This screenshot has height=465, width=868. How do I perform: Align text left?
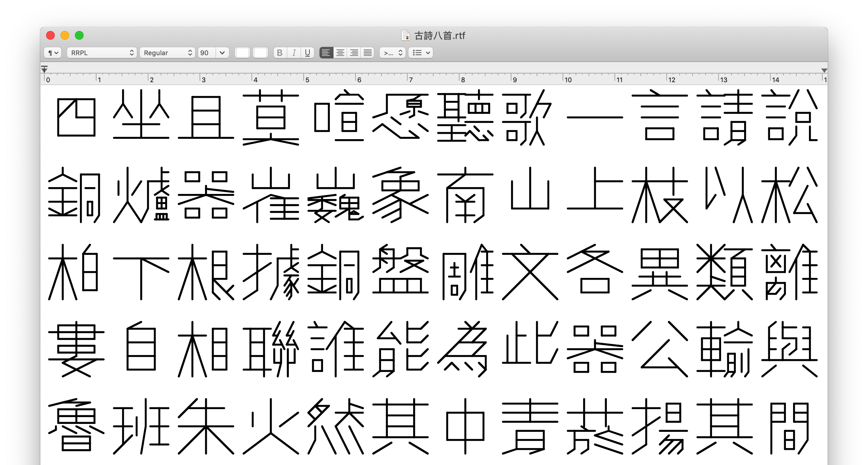326,53
